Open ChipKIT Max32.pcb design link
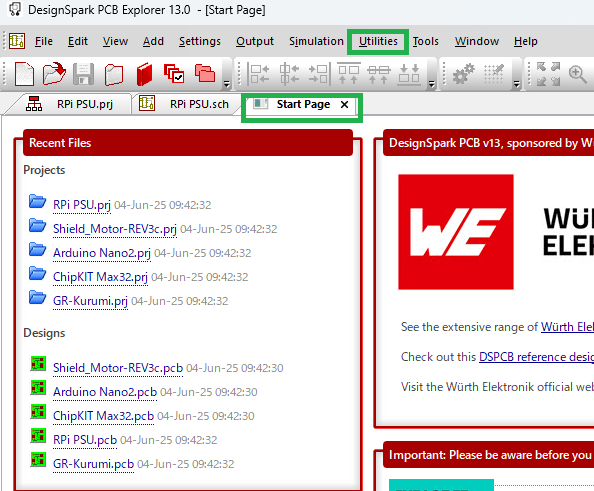Viewport: 594px width, 491px height. click(x=103, y=416)
